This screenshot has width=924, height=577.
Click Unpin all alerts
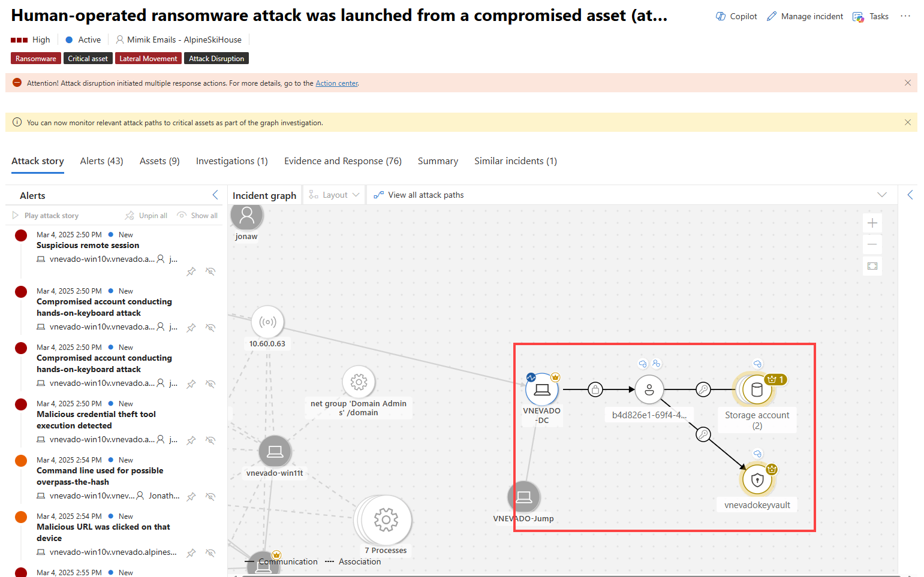point(146,216)
